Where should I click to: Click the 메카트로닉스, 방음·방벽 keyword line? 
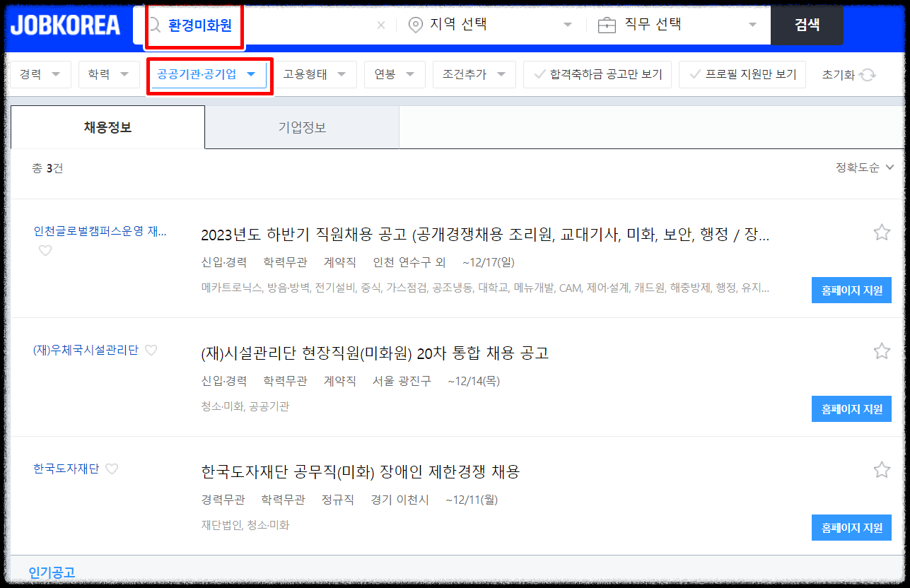(x=485, y=288)
